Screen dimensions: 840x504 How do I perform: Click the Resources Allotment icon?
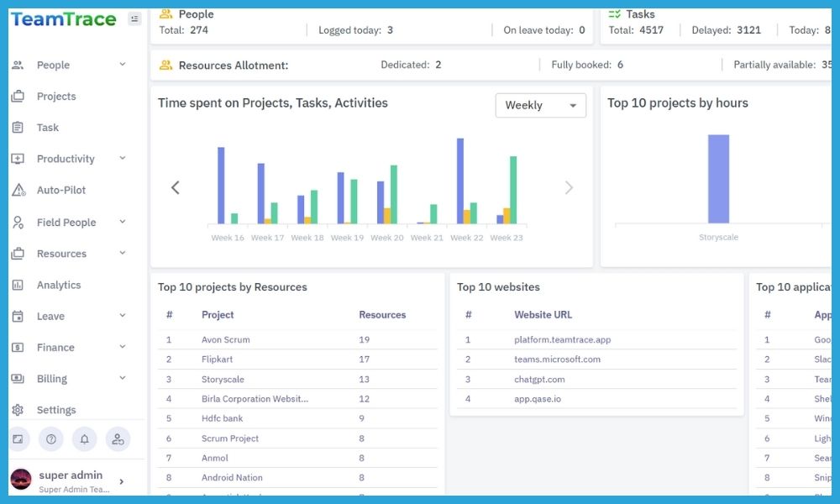click(166, 66)
